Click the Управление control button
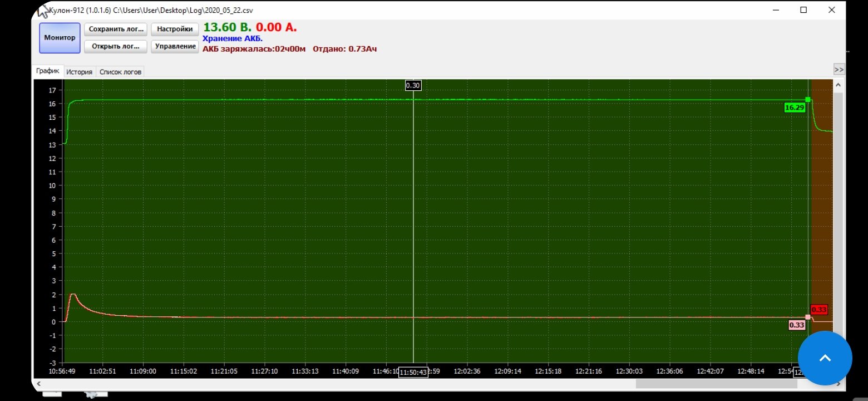This screenshot has height=401, width=868. [x=175, y=46]
